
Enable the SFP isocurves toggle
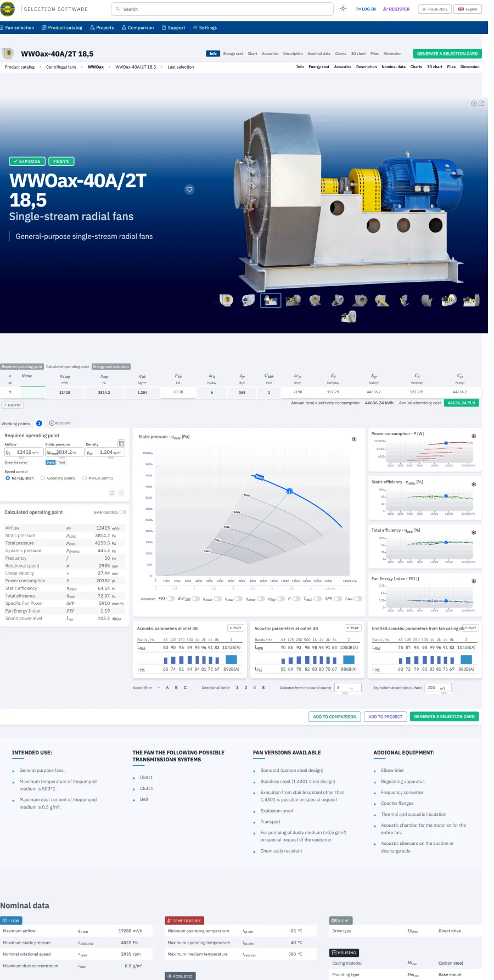tap(338, 599)
